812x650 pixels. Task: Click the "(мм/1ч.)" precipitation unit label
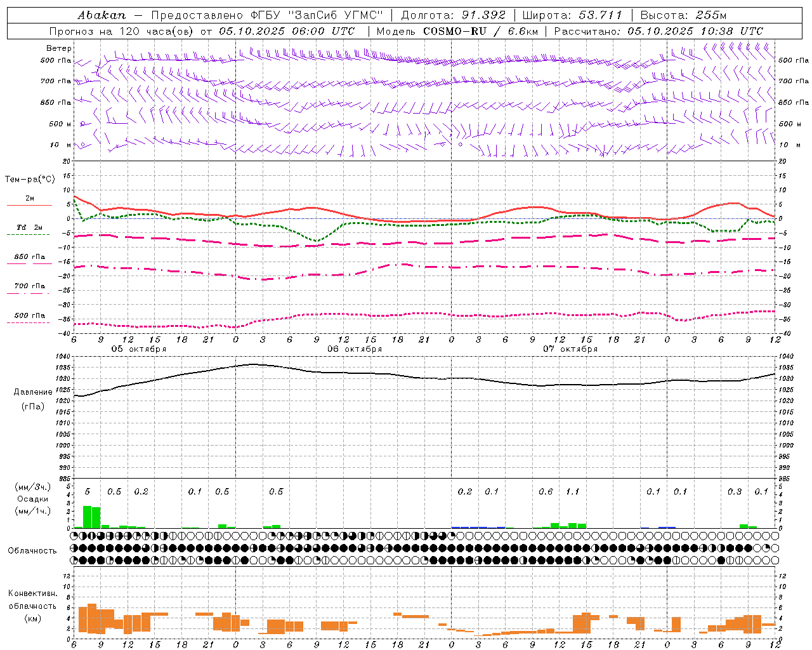click(x=32, y=510)
